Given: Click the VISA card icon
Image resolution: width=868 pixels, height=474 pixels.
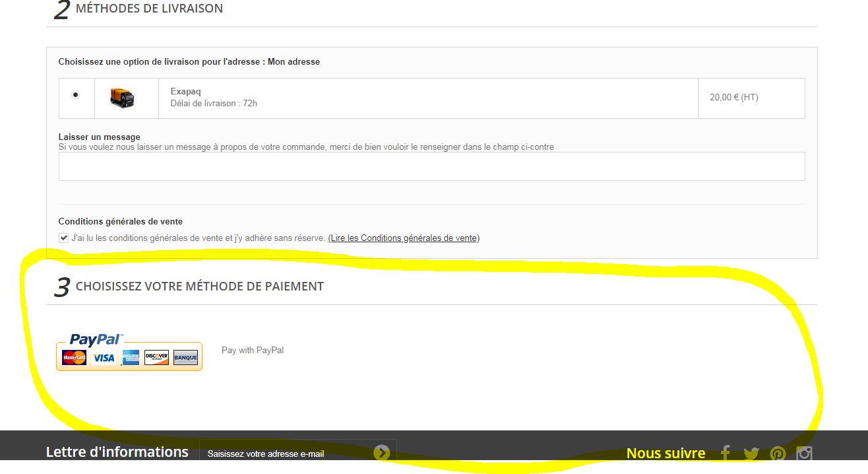Looking at the screenshot, I should coord(104,358).
